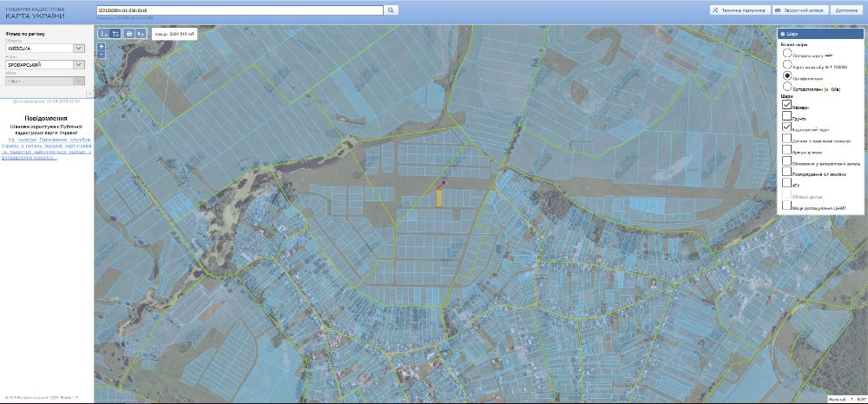Click the Фільтр по регіону heading
The image size is (868, 404).
(25, 35)
